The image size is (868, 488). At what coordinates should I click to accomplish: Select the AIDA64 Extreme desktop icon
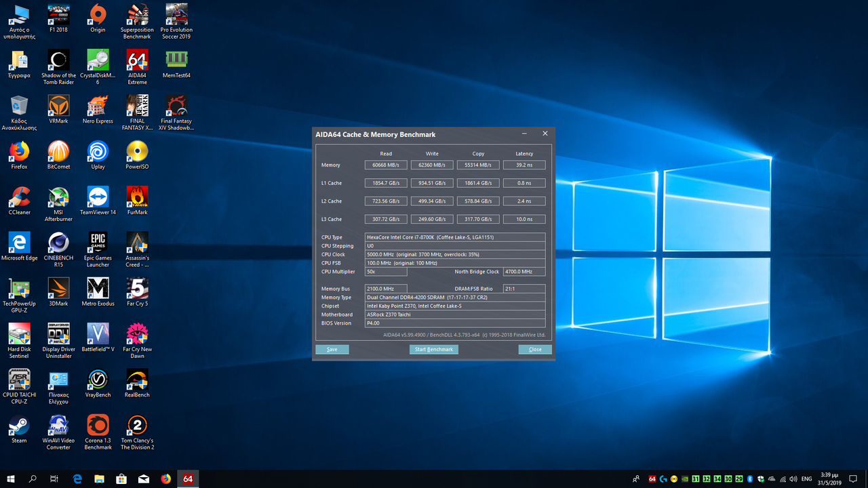137,67
